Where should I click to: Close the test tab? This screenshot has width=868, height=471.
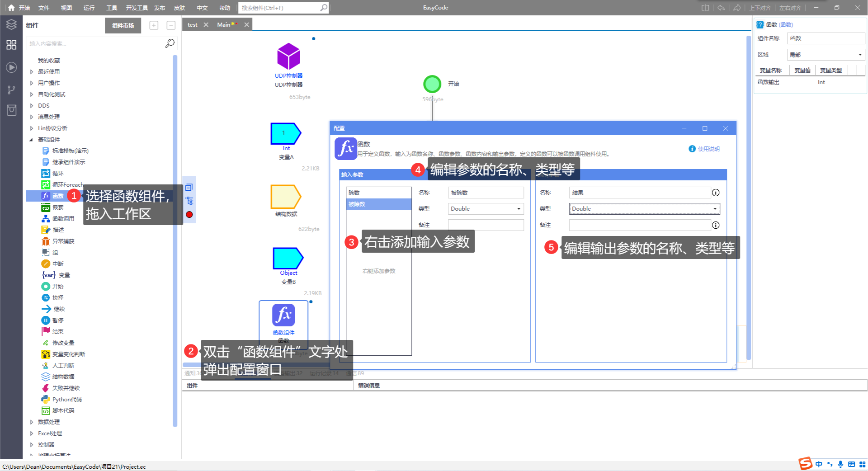[206, 25]
